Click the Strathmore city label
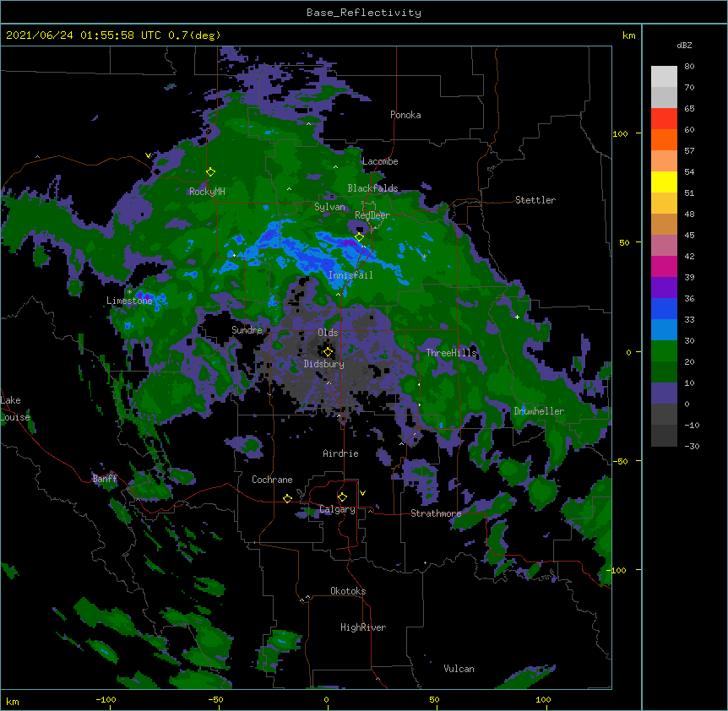The height and width of the screenshot is (711, 728). (x=436, y=513)
